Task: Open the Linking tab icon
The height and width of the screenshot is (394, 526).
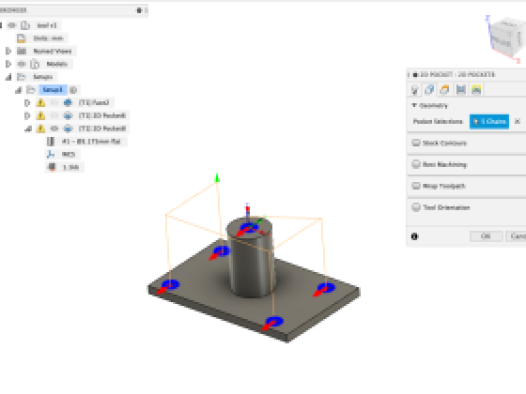Action: tap(476, 90)
